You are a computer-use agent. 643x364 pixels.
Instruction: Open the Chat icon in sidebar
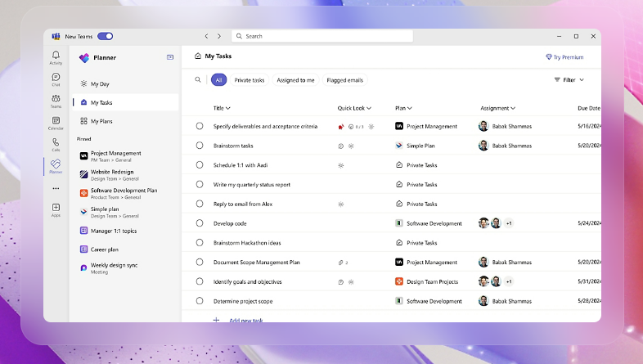click(x=56, y=77)
